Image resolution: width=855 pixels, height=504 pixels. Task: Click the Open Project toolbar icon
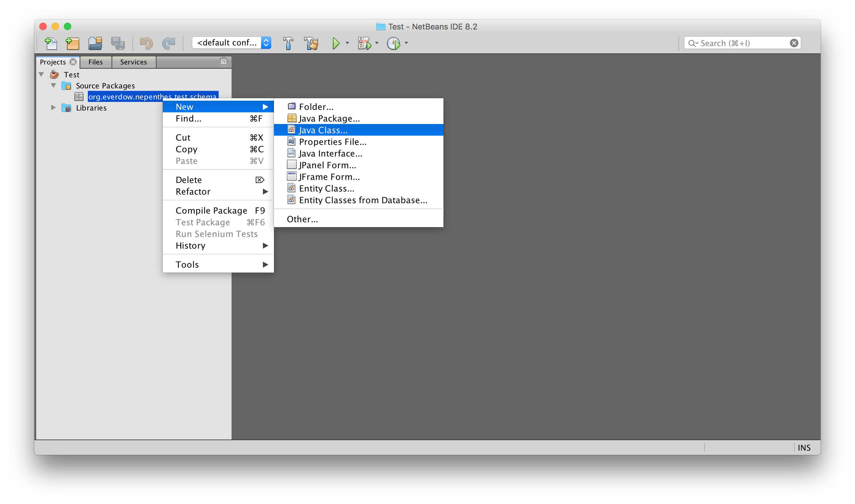(95, 43)
